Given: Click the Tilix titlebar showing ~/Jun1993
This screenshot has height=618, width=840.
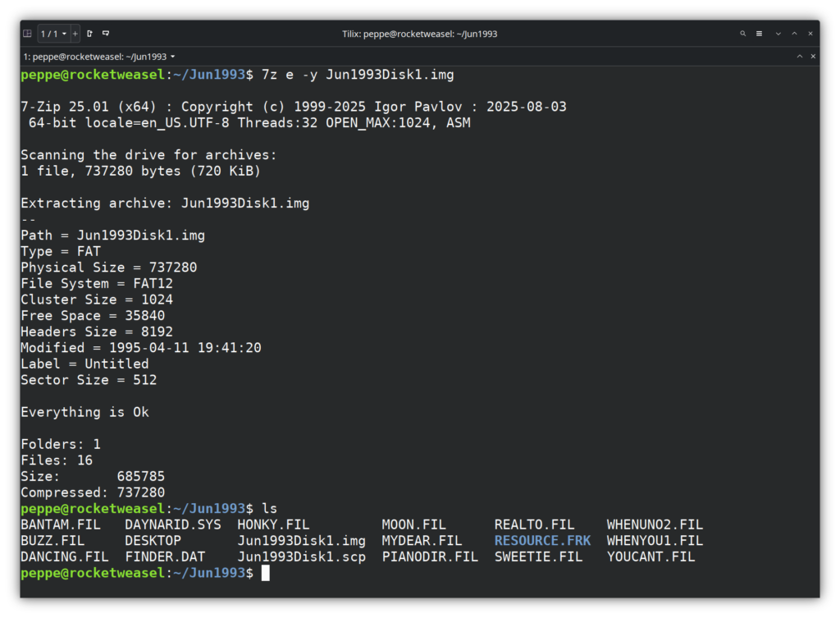Looking at the screenshot, I should (420, 34).
